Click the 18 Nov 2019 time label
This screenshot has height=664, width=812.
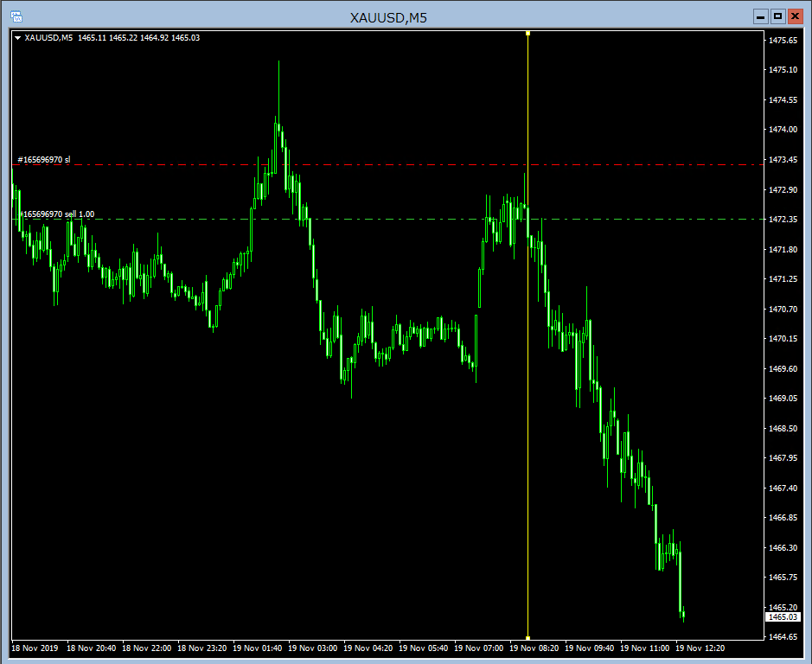[x=35, y=648]
